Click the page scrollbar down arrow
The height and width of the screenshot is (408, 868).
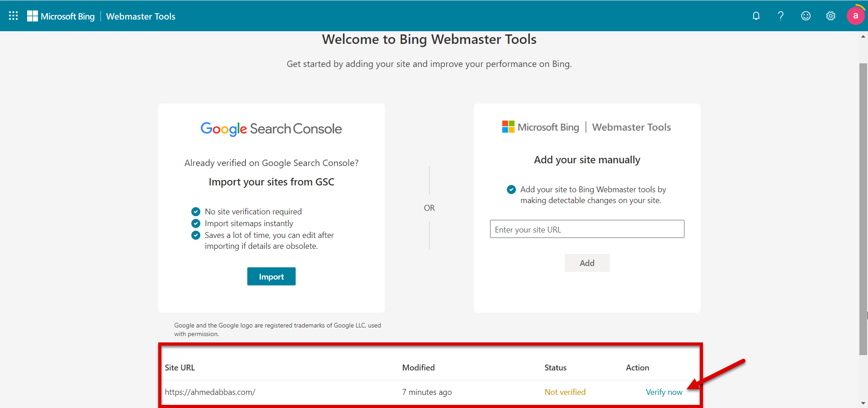point(863,403)
